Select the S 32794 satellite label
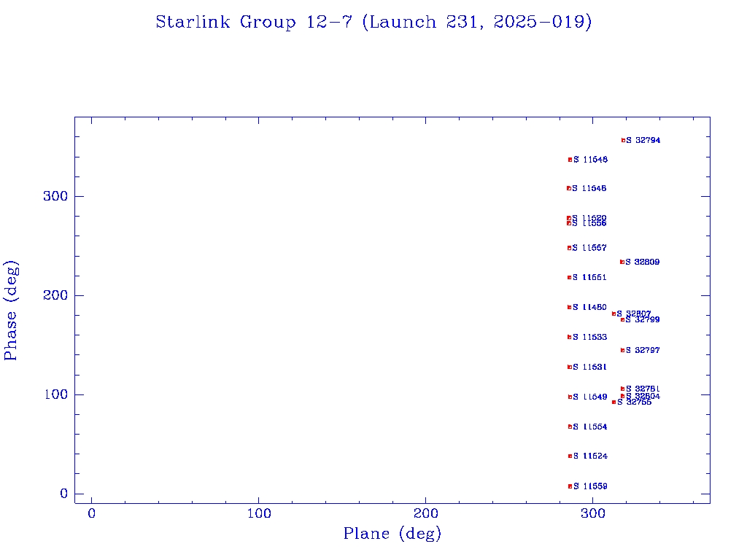This screenshot has height=560, width=747. pos(643,141)
